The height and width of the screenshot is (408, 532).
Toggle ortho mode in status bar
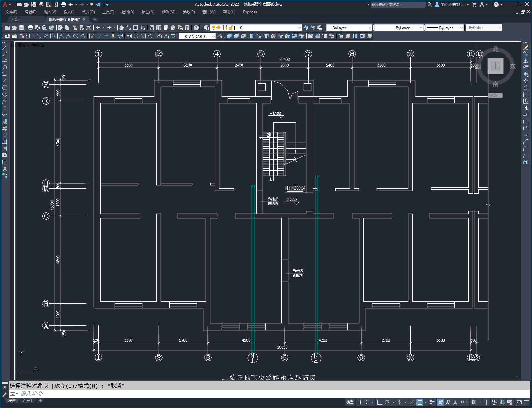380,402
